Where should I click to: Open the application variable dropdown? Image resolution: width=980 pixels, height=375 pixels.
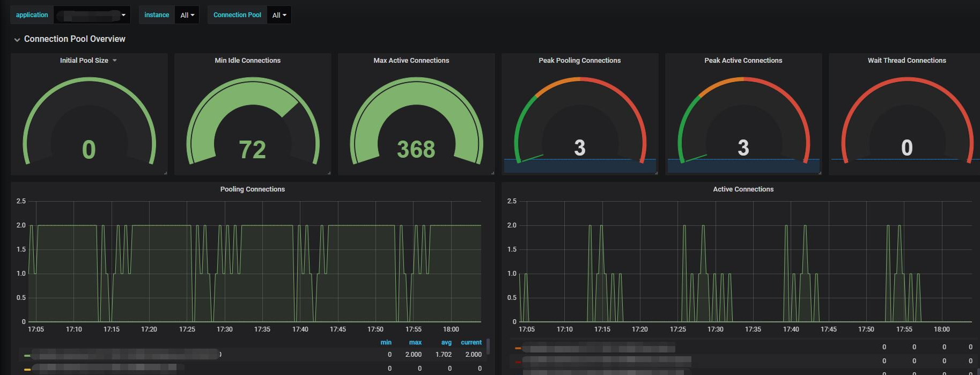click(x=92, y=15)
